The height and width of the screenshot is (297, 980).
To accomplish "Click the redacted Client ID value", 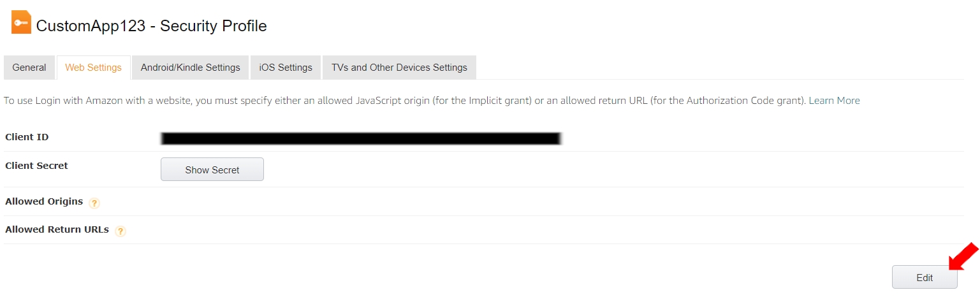I will pyautogui.click(x=360, y=138).
